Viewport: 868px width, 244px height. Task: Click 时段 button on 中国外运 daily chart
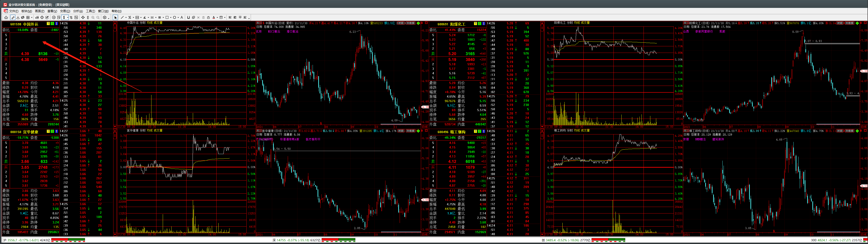[401, 23]
